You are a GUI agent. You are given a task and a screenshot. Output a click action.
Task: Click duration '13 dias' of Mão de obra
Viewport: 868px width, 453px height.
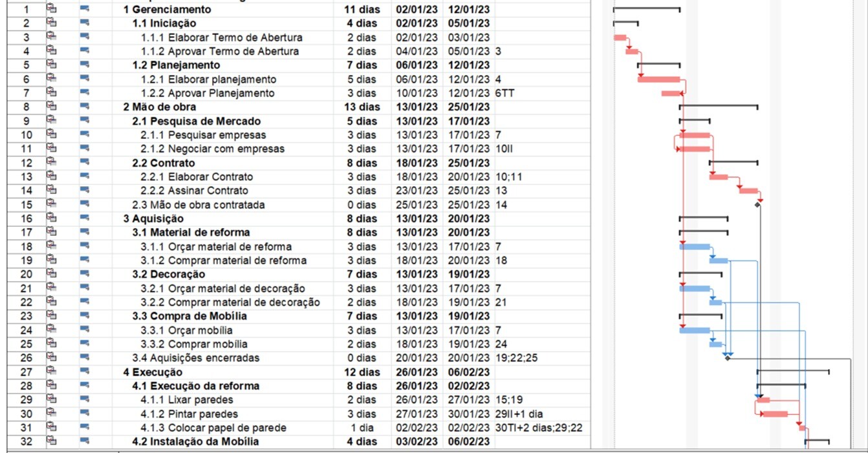click(x=361, y=107)
